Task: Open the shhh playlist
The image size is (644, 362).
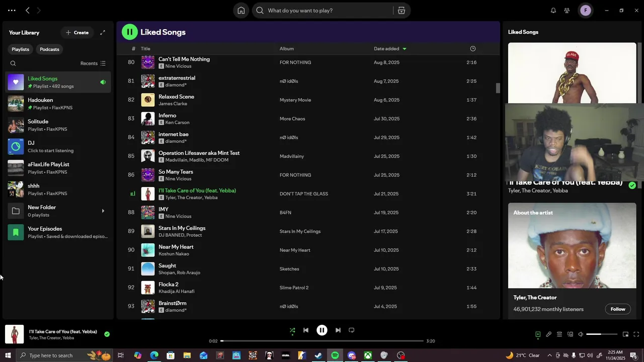Action: 58,190
